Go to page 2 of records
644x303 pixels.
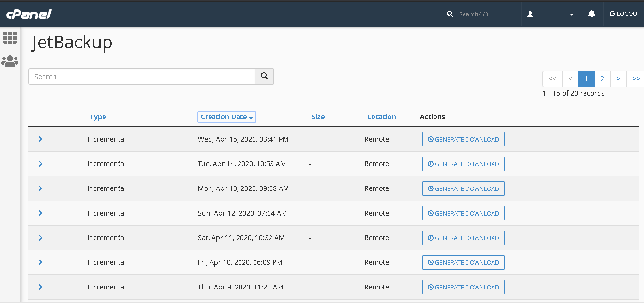click(602, 79)
